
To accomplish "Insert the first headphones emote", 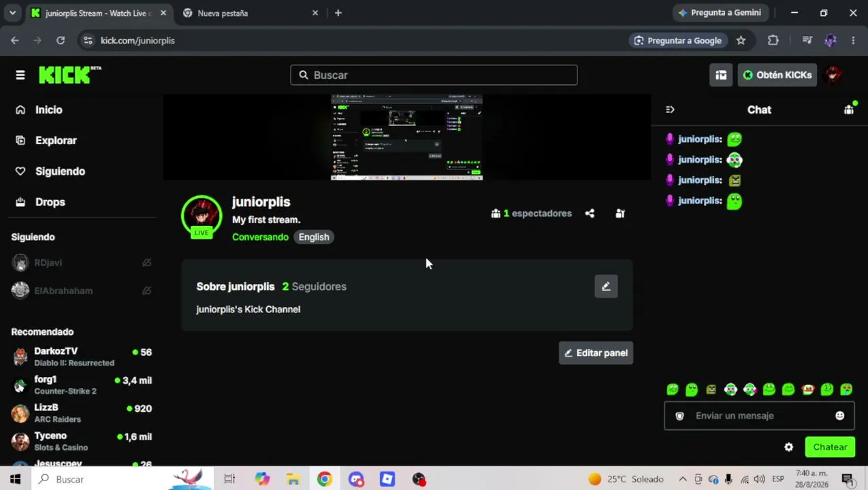I will pos(730,389).
